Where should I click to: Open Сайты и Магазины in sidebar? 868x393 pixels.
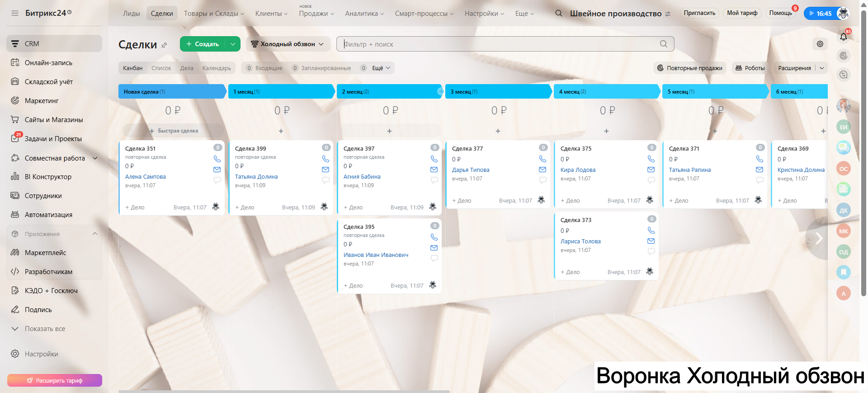pyautogui.click(x=54, y=120)
